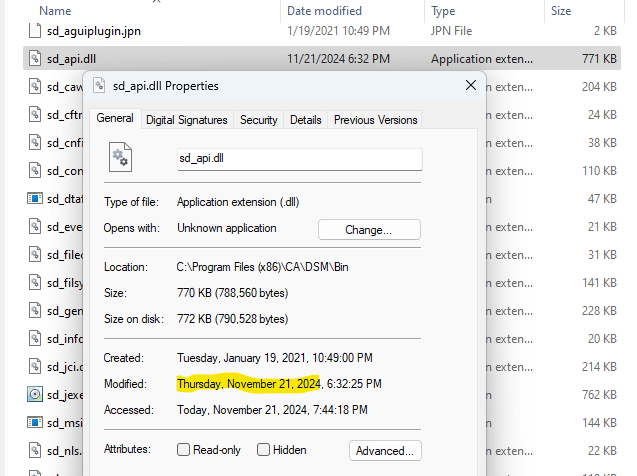Click the Advanced... attributes button
637x476 pixels.
point(385,451)
